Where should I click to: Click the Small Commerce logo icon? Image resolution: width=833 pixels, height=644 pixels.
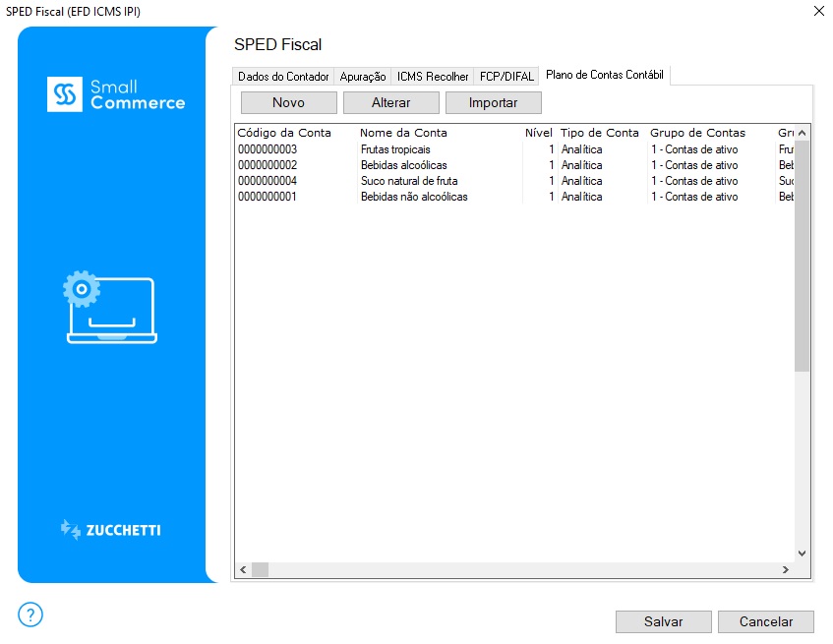(x=65, y=94)
